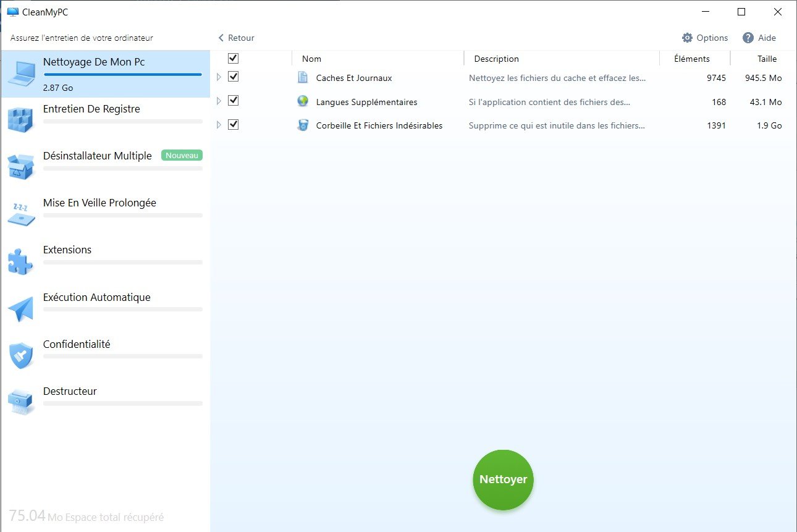Uncheck the Langues Supplémentaires checkbox

pos(233,100)
